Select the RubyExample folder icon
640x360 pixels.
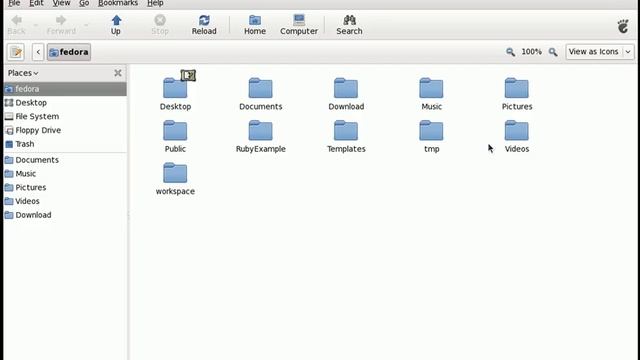(260, 131)
